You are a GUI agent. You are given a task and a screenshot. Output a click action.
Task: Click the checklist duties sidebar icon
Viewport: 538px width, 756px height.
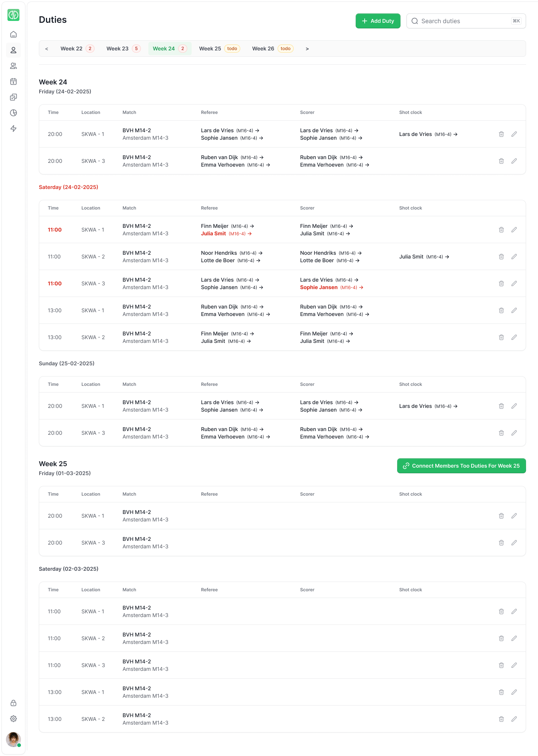tap(13, 97)
